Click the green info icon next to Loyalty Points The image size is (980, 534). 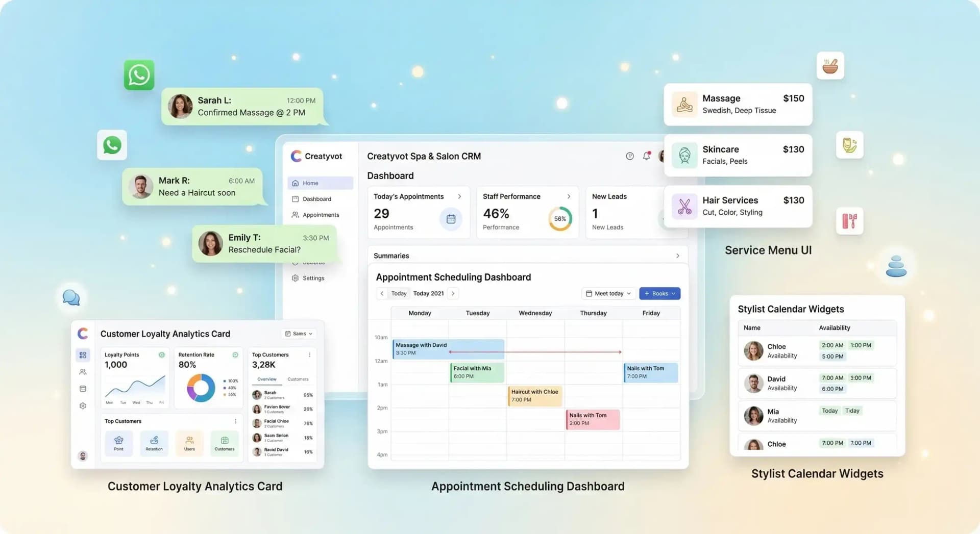point(162,355)
